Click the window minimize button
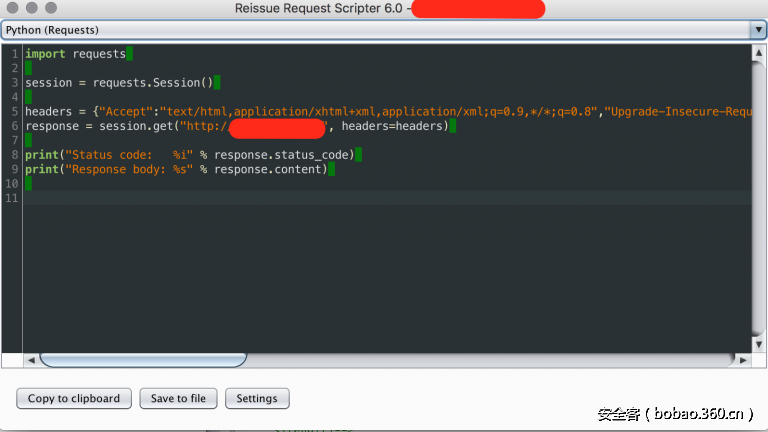The image size is (768, 432). point(32,8)
